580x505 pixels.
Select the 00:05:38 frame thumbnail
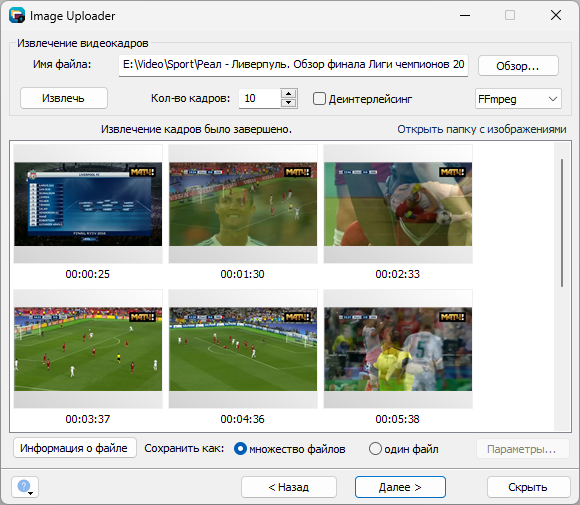398,349
